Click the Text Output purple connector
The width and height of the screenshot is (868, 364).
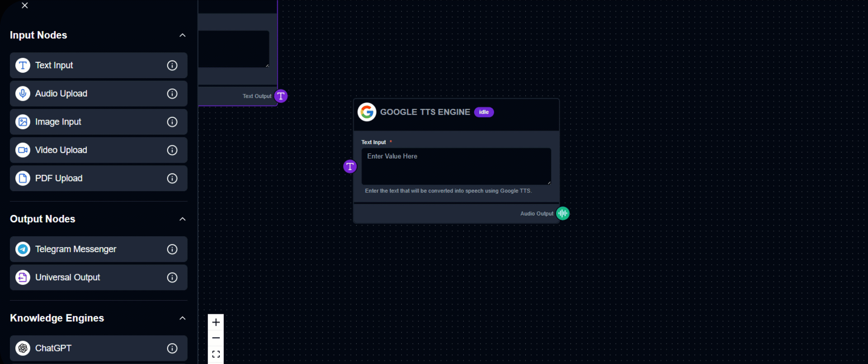[281, 96]
